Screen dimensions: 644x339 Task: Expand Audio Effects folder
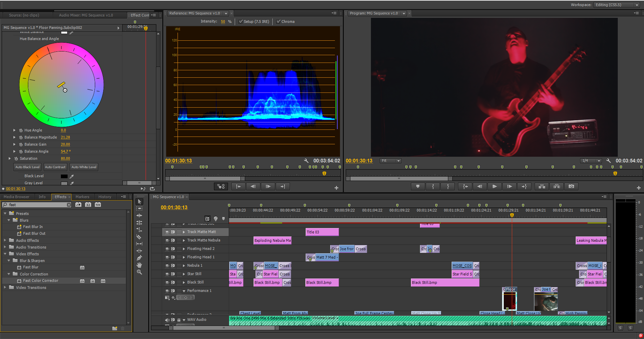(x=5, y=240)
